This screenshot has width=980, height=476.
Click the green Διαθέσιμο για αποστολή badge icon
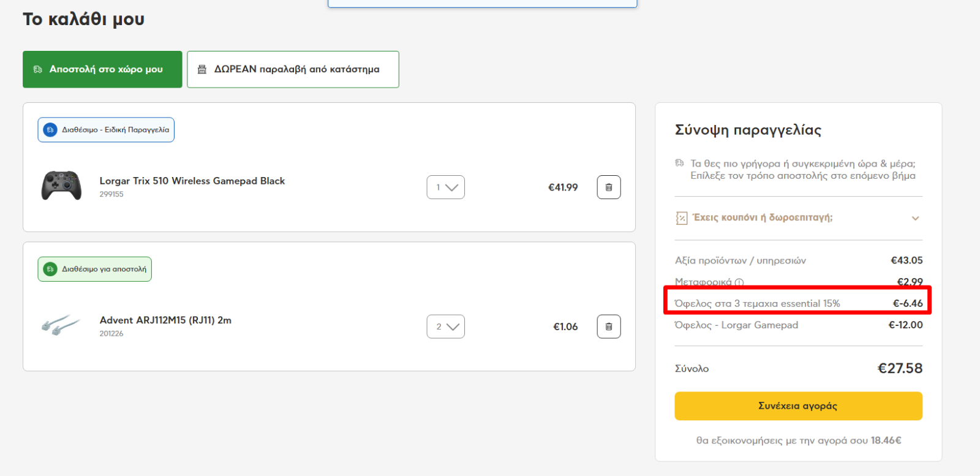50,269
